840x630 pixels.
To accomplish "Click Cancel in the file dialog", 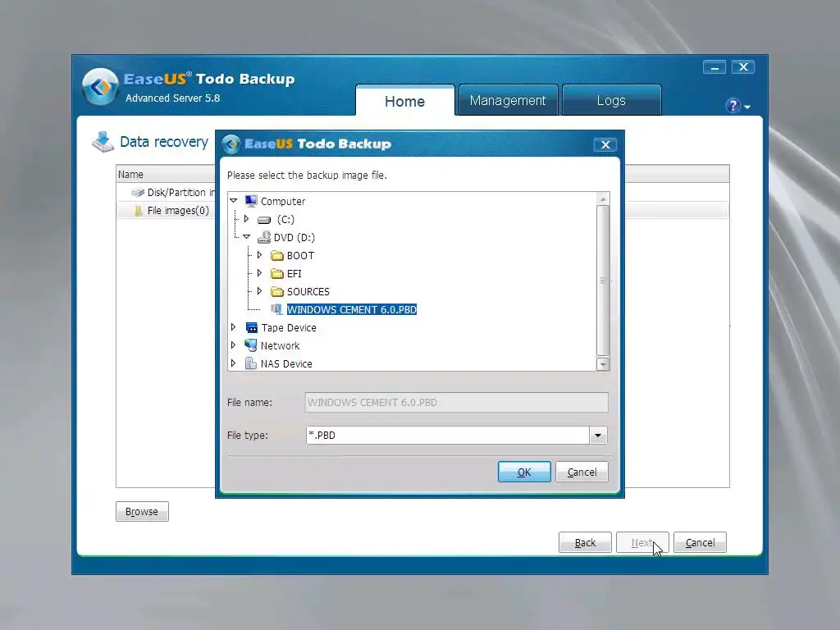I will (x=582, y=472).
